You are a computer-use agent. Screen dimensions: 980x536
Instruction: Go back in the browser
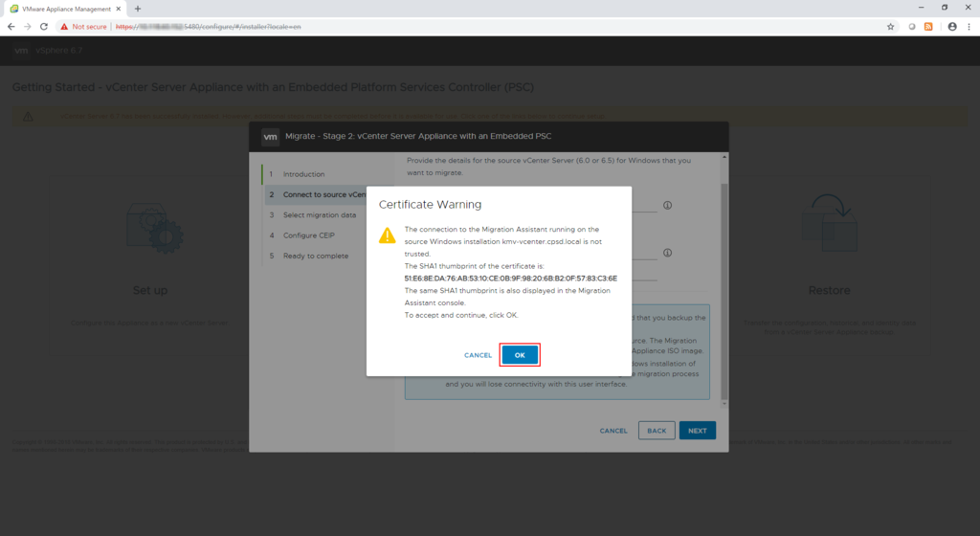pyautogui.click(x=11, y=27)
